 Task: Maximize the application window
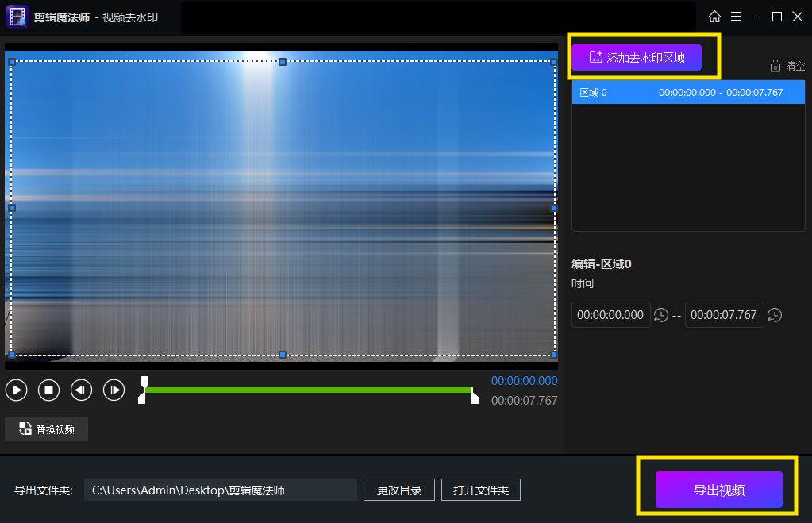point(777,17)
